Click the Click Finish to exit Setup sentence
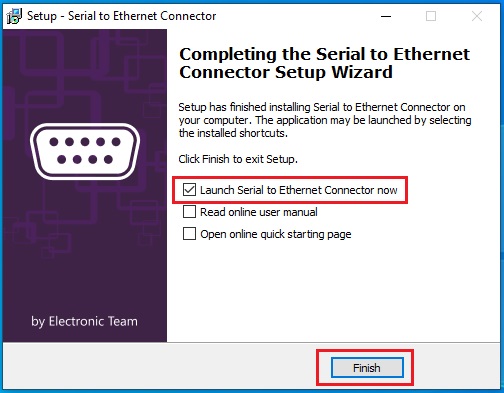The height and width of the screenshot is (393, 504). pyautogui.click(x=238, y=159)
